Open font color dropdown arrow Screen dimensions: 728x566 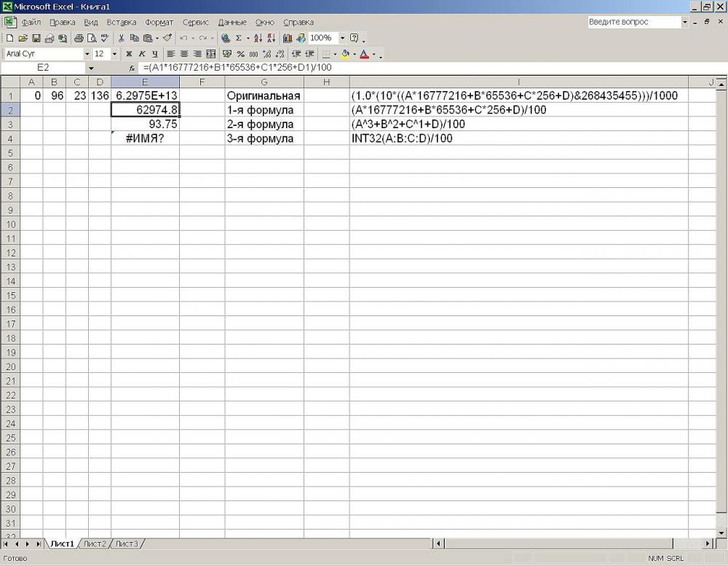tap(373, 54)
